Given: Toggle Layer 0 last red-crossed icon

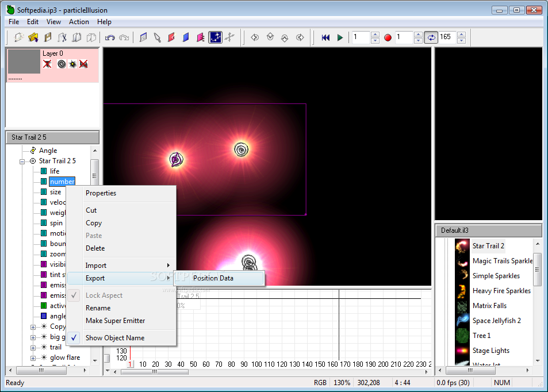Looking at the screenshot, I should [x=83, y=64].
